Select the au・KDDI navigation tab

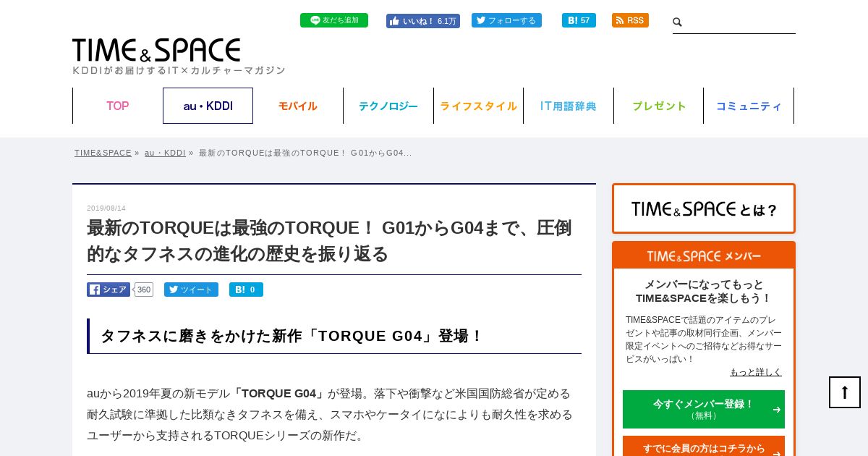(x=208, y=106)
